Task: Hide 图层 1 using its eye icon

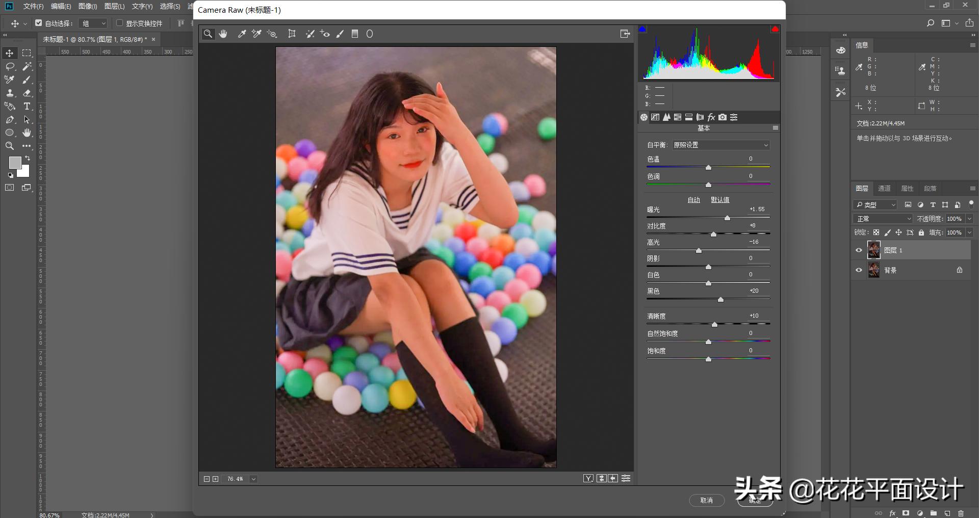Action: (x=859, y=250)
